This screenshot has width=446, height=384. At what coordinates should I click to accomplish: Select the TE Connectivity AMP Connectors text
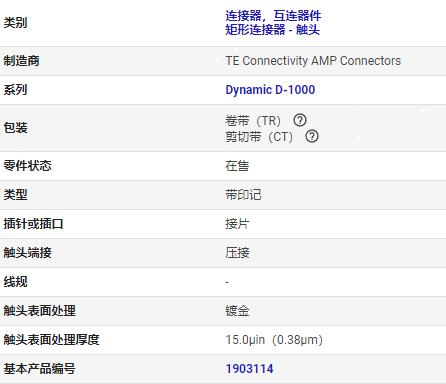click(313, 61)
